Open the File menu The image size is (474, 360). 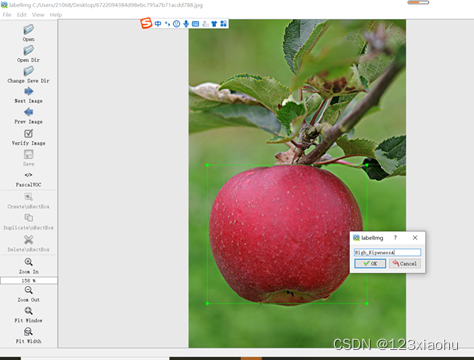(x=7, y=15)
